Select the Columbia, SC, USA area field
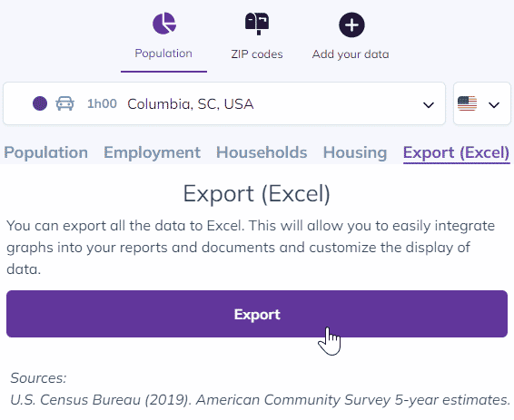This screenshot has height=420, width=514. click(224, 103)
